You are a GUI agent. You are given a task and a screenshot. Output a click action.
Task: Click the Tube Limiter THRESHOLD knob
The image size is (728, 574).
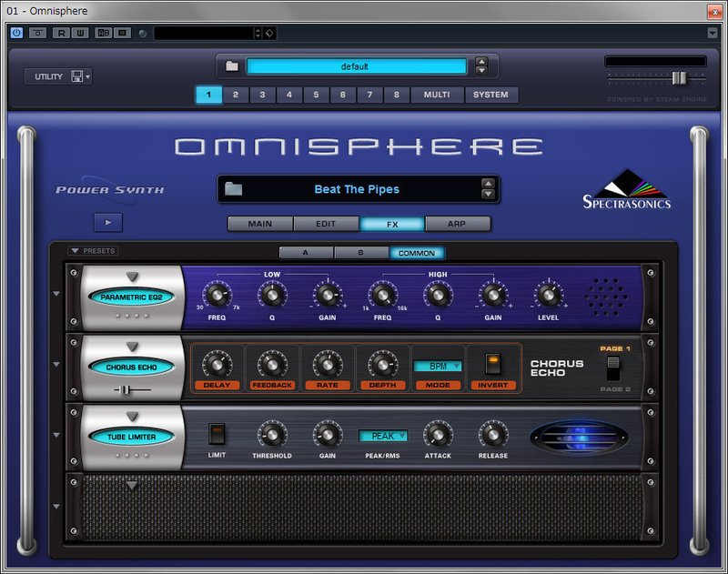tap(272, 434)
